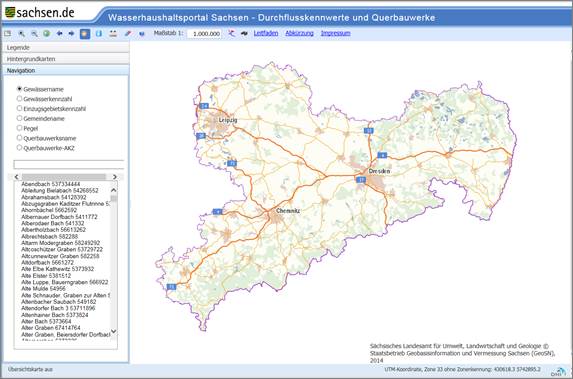
Task: Click the zoom in magnifier tool
Action: click(x=22, y=34)
